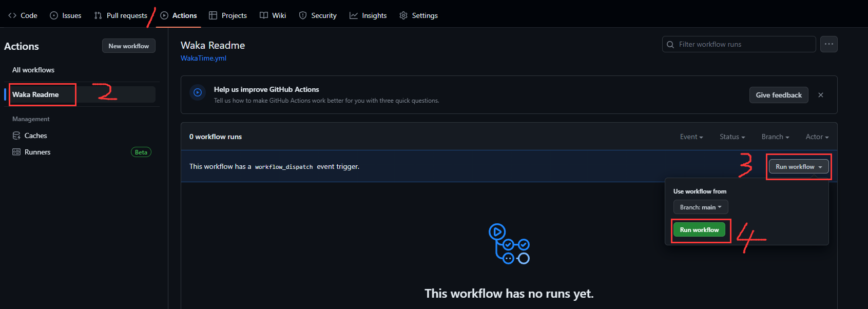Click the Caches database icon
The height and width of the screenshot is (309, 868).
coord(16,136)
